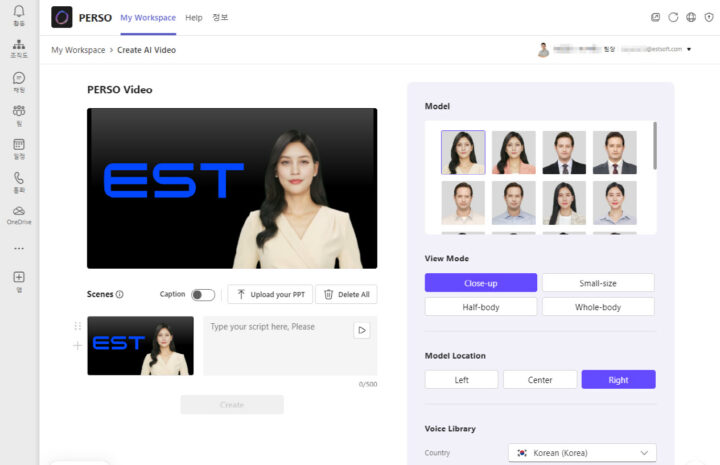Select Small-size view mode
Viewport: 720px width, 465px height.
click(x=598, y=283)
